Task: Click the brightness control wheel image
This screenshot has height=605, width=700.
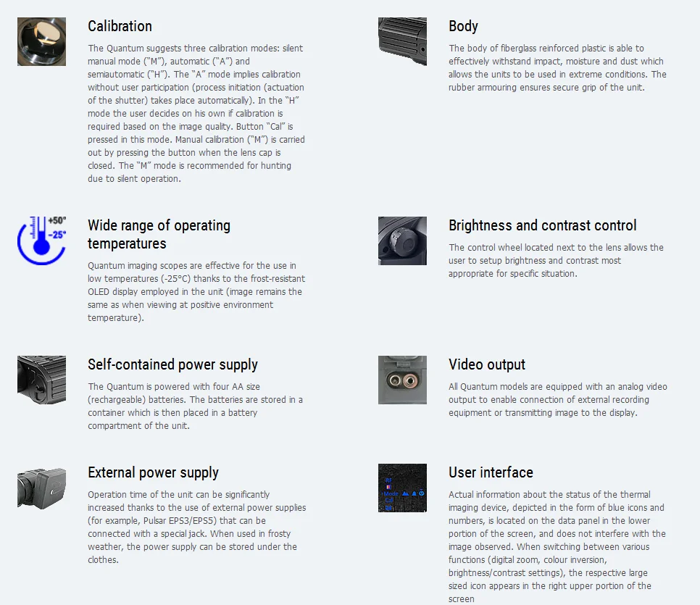Action: [x=402, y=241]
